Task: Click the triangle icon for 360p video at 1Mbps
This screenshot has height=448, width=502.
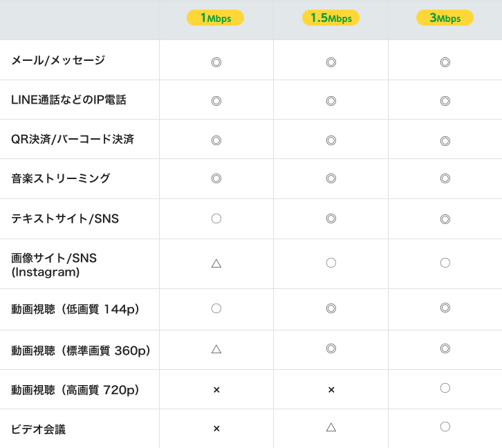Action: tap(216, 349)
